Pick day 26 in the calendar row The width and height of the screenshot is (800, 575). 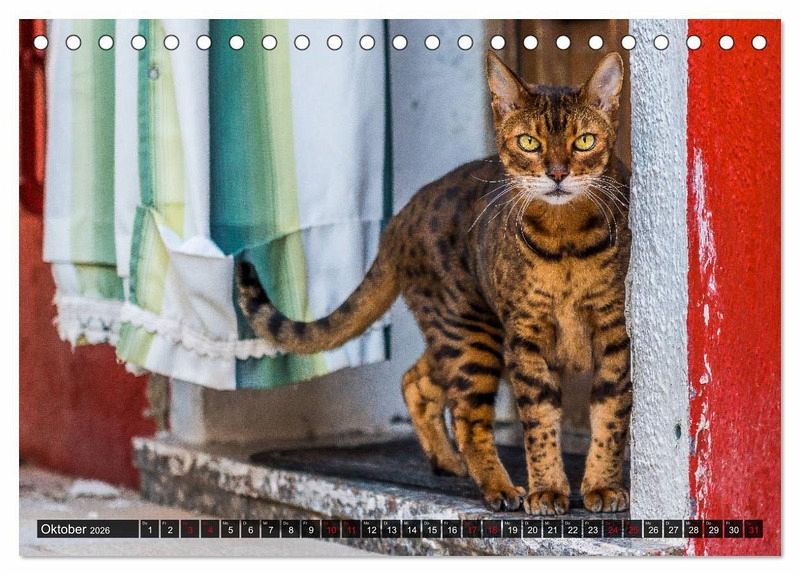click(653, 529)
